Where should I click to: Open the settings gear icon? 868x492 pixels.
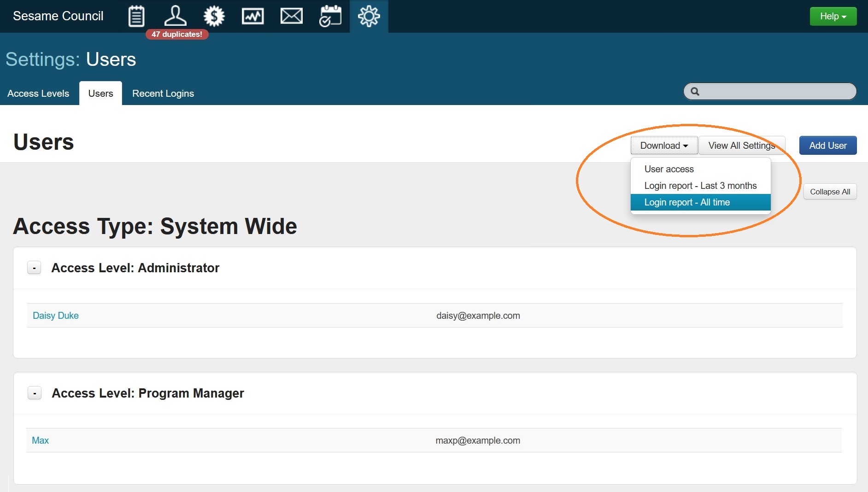(x=369, y=17)
